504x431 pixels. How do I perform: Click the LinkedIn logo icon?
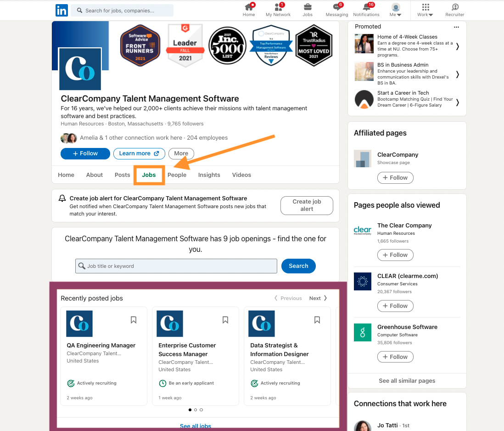[62, 10]
